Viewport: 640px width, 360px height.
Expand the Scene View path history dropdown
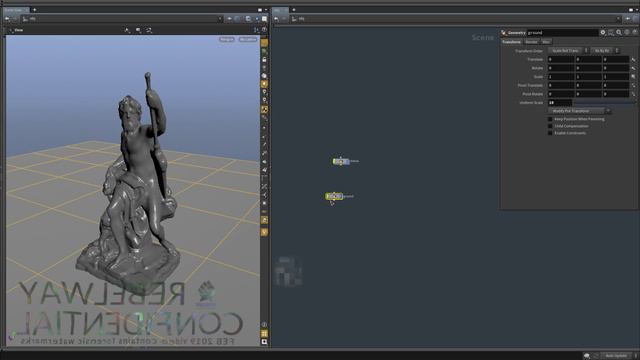(x=220, y=19)
